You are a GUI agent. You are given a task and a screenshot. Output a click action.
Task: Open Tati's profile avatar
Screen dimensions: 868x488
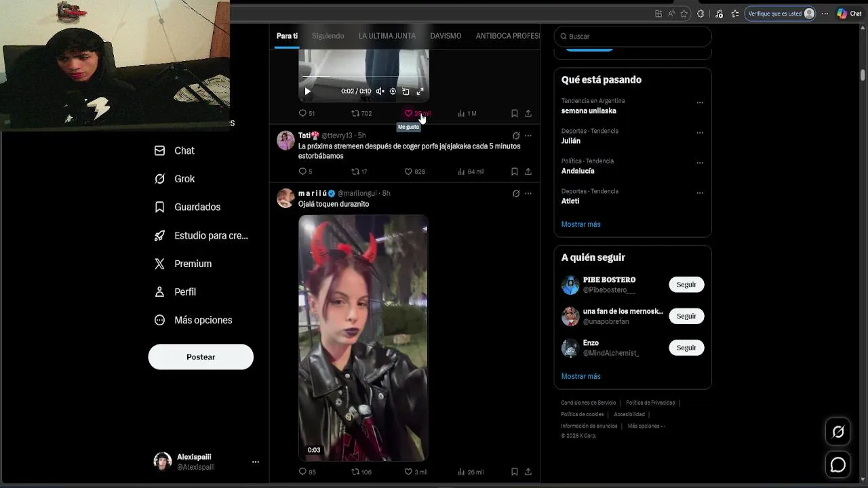point(285,140)
